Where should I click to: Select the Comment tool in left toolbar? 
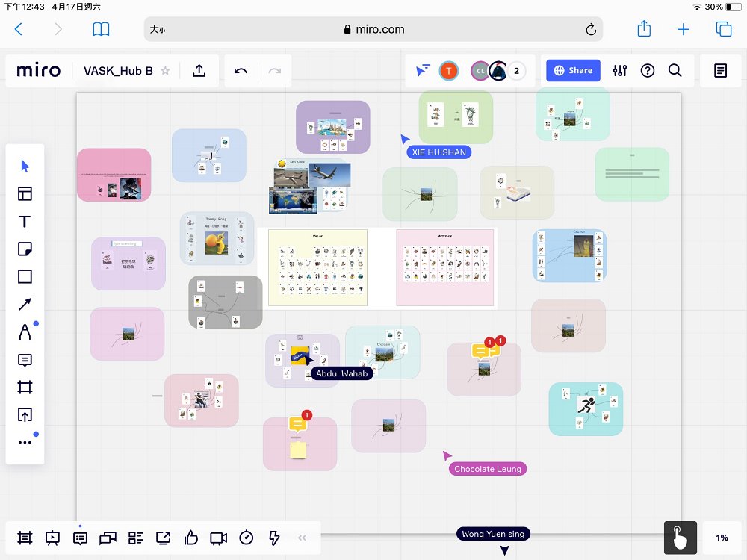[x=25, y=360]
